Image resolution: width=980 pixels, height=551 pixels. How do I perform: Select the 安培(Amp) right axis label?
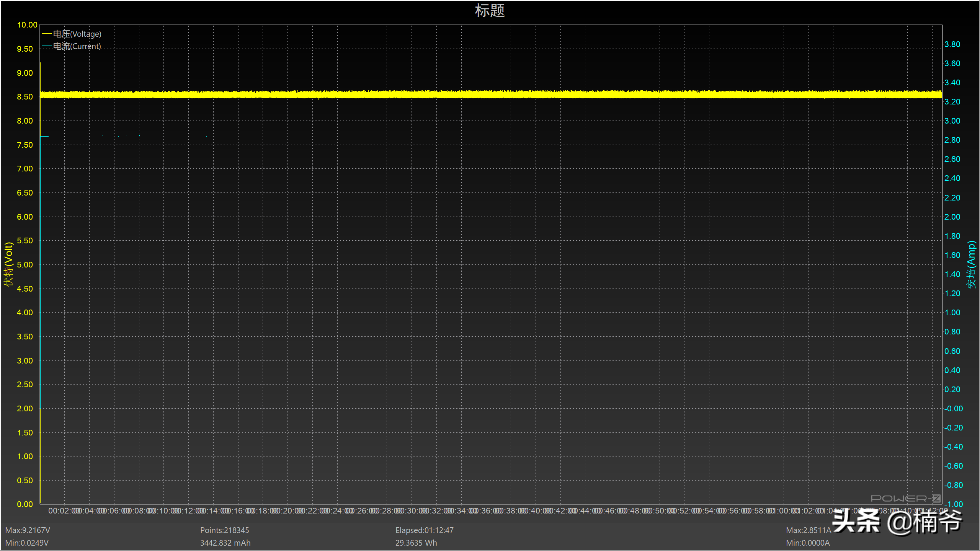tap(972, 264)
